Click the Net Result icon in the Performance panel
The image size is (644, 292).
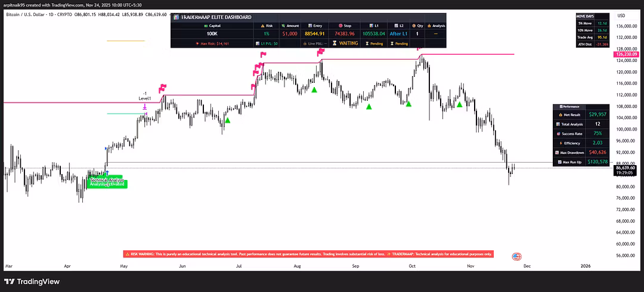pyautogui.click(x=561, y=114)
